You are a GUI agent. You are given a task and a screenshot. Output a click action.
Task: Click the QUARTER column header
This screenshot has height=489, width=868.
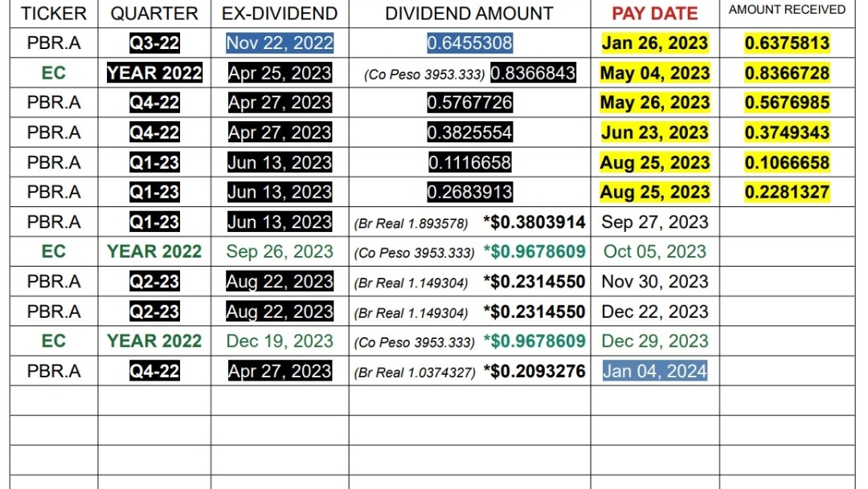154,14
